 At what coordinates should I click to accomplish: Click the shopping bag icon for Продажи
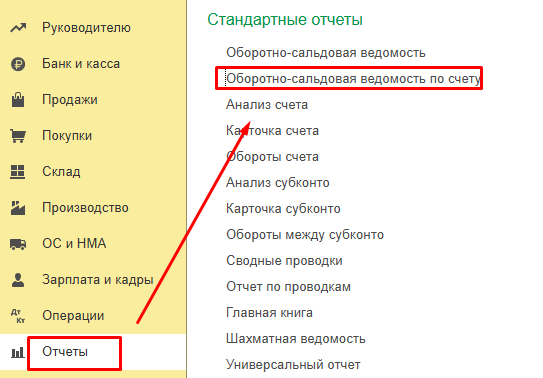pyautogui.click(x=18, y=100)
